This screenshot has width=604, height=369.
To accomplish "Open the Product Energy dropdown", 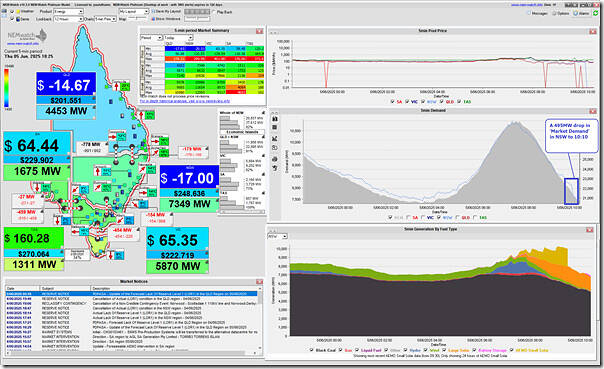I will click(x=68, y=12).
